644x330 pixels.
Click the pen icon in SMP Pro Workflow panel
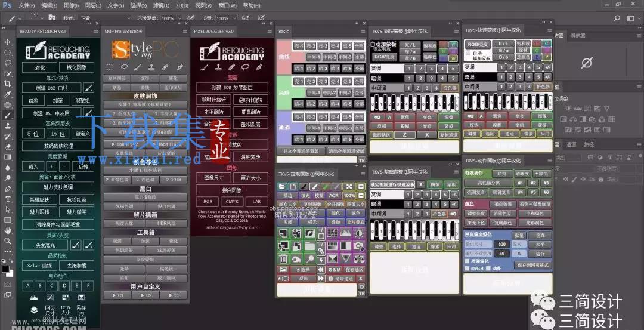point(179,67)
